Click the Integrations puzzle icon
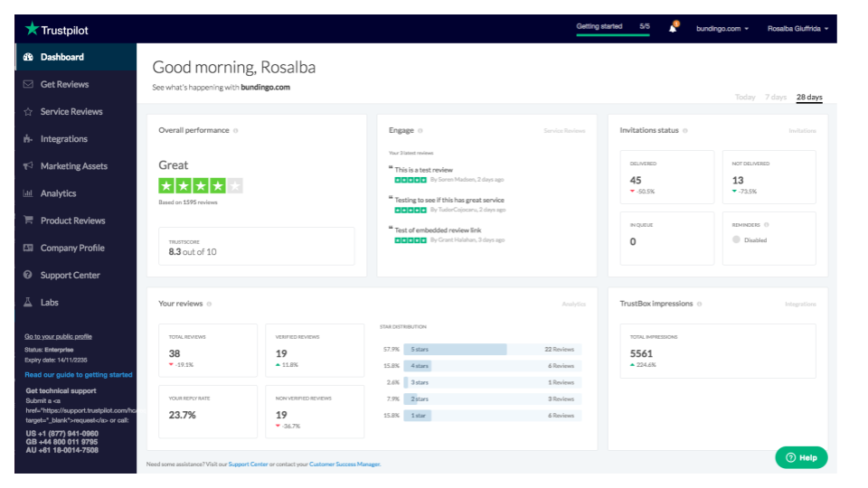This screenshot has width=868, height=488. 28,139
